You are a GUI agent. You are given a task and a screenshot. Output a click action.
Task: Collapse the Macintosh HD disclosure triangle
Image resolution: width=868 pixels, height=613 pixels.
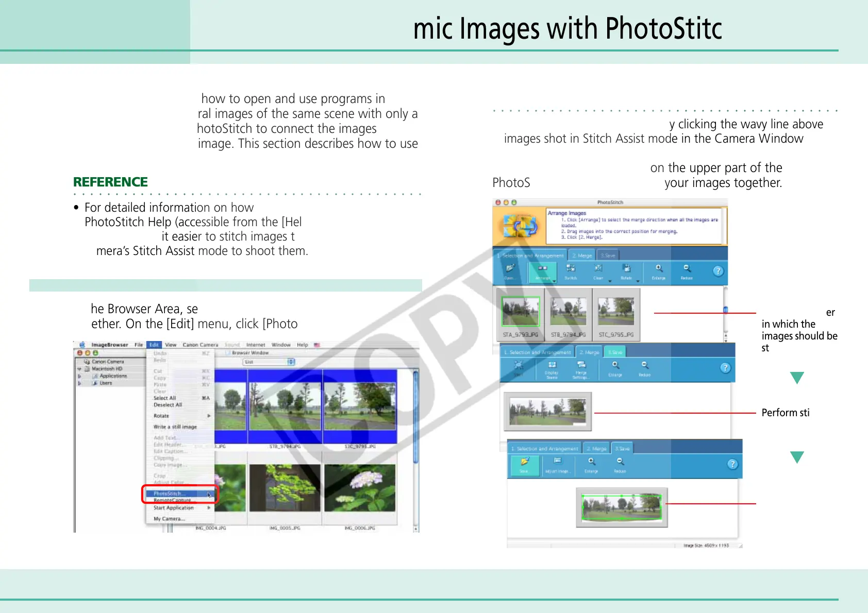pos(79,369)
